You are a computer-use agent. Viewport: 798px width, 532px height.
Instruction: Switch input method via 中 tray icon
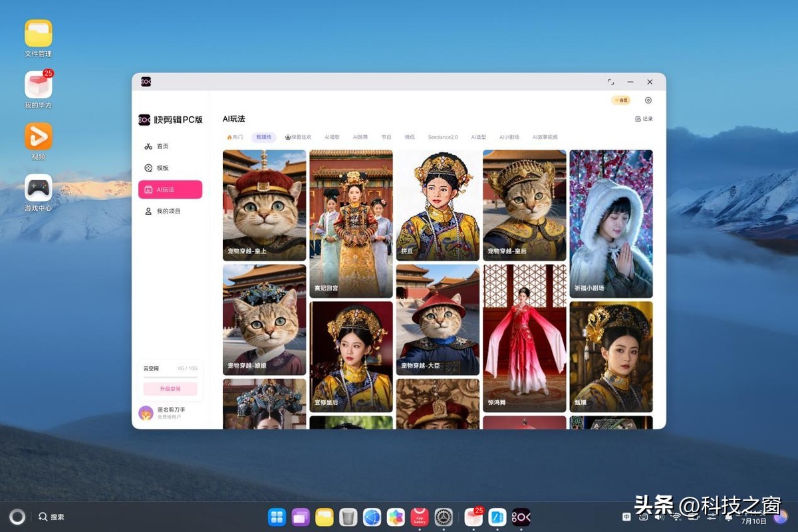[x=627, y=517]
